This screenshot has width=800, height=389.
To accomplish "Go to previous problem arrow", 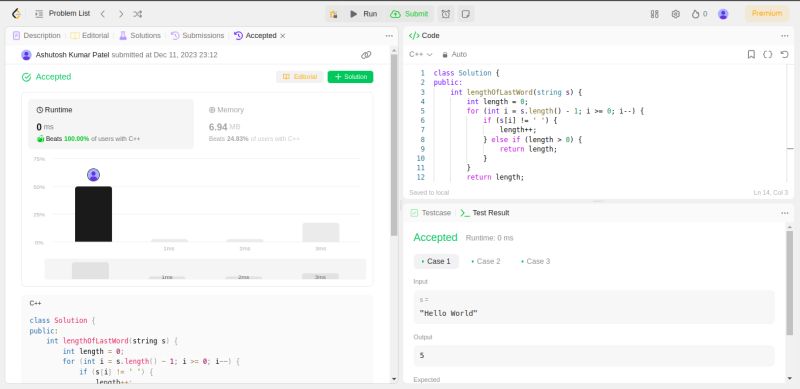I will point(103,14).
